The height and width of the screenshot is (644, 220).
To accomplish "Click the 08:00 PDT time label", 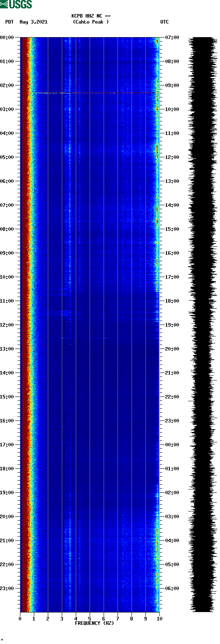I will pos(7,229).
